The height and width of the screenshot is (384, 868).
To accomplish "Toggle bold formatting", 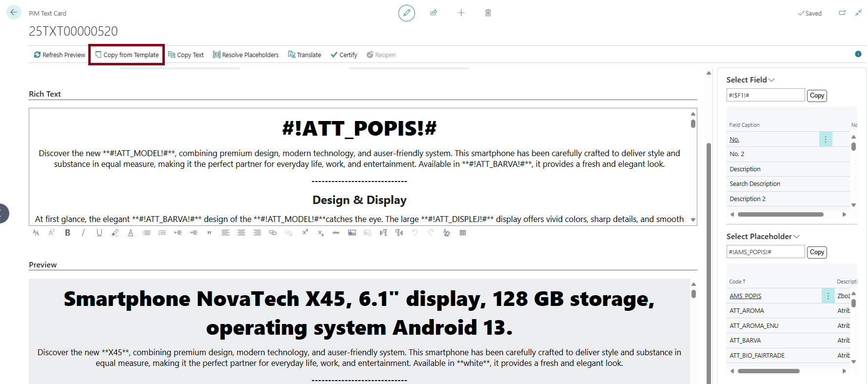I will click(68, 233).
